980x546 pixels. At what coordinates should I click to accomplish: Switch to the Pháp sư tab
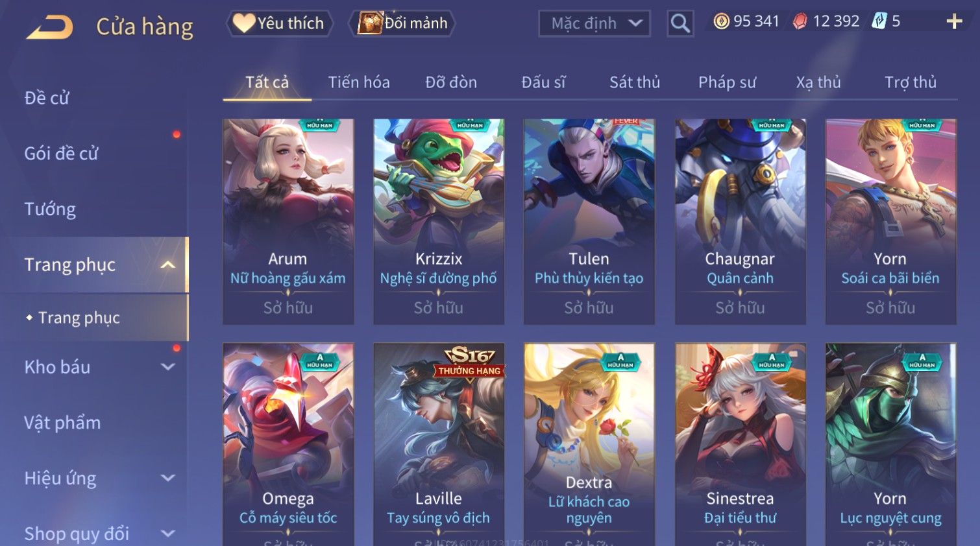click(727, 82)
